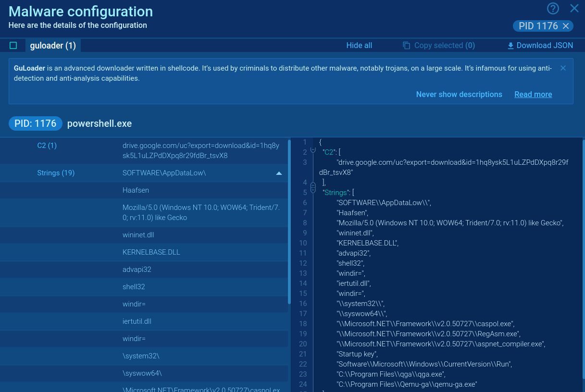Switch to the guloader (1) tab
The image size is (585, 392).
pyautogui.click(x=53, y=46)
